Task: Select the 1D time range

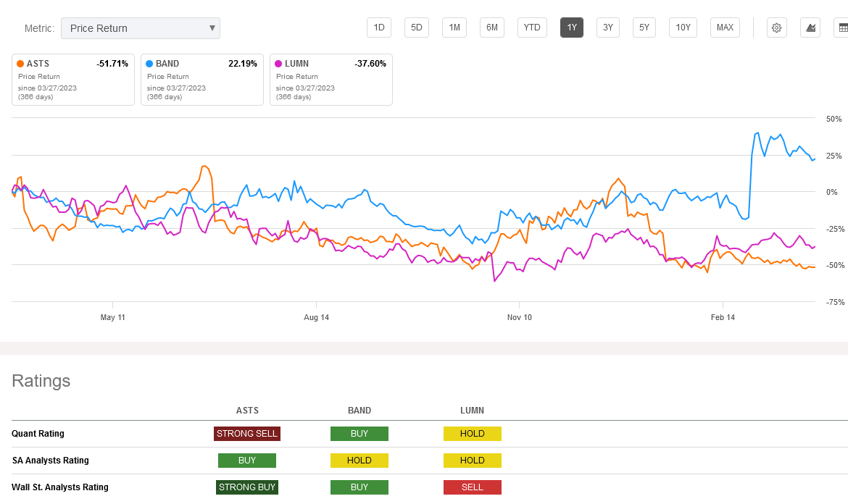Action: click(379, 28)
